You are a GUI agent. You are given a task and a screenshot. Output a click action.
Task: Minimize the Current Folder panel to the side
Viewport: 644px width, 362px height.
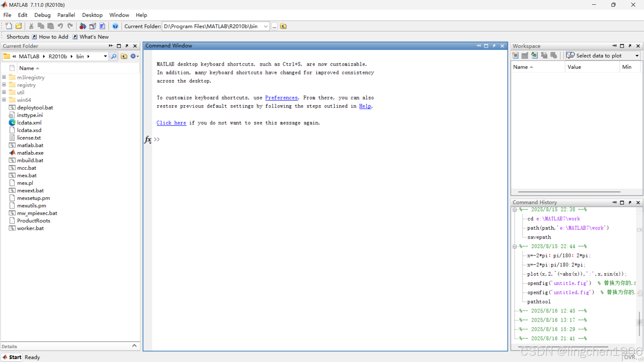[x=111, y=46]
